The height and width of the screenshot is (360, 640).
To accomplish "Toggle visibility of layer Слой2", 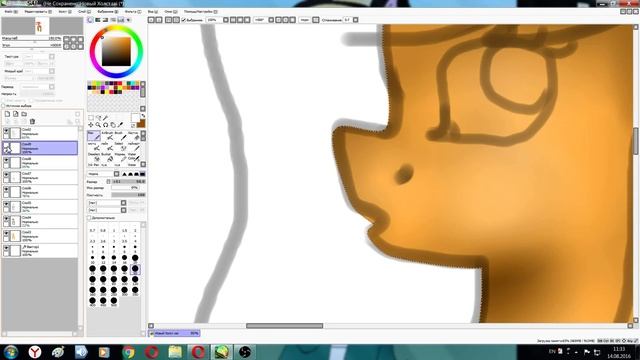I will coord(6,131).
